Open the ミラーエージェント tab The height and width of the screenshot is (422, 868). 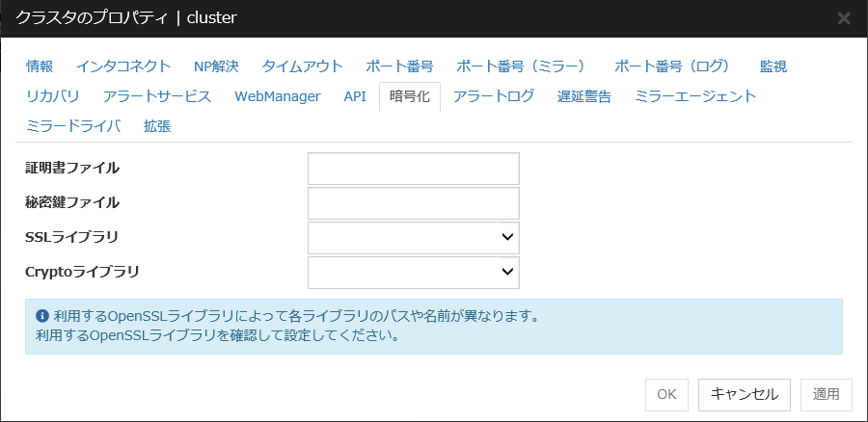click(695, 96)
